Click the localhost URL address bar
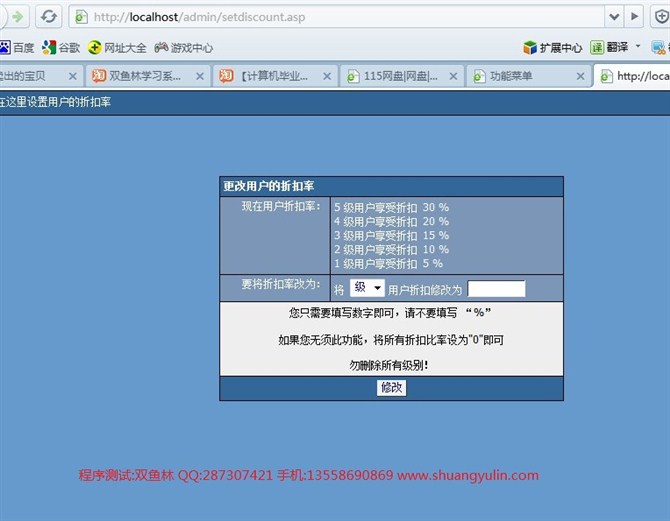 (x=340, y=17)
